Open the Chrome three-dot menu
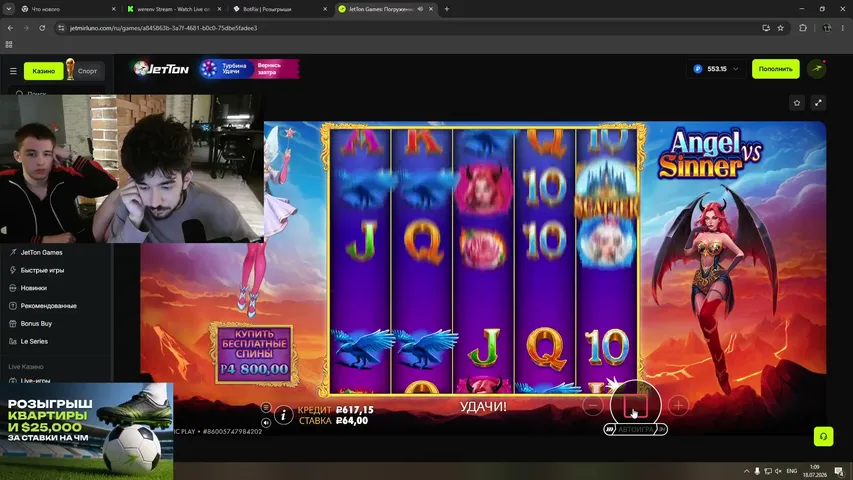The image size is (853, 480). point(843,28)
